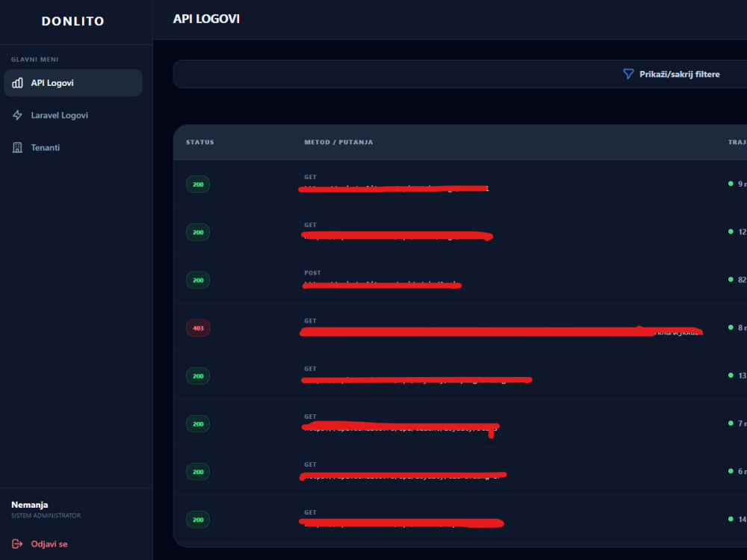Viewport: 747px width, 560px height.
Task: Click the GLAVNI MENI section label
Action: [35, 60]
